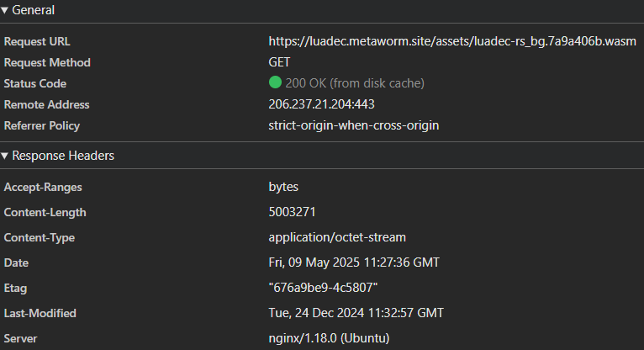Screen dimensions: 644x350
Task: Click the Accept-Ranges header name
Action: pyautogui.click(x=43, y=187)
